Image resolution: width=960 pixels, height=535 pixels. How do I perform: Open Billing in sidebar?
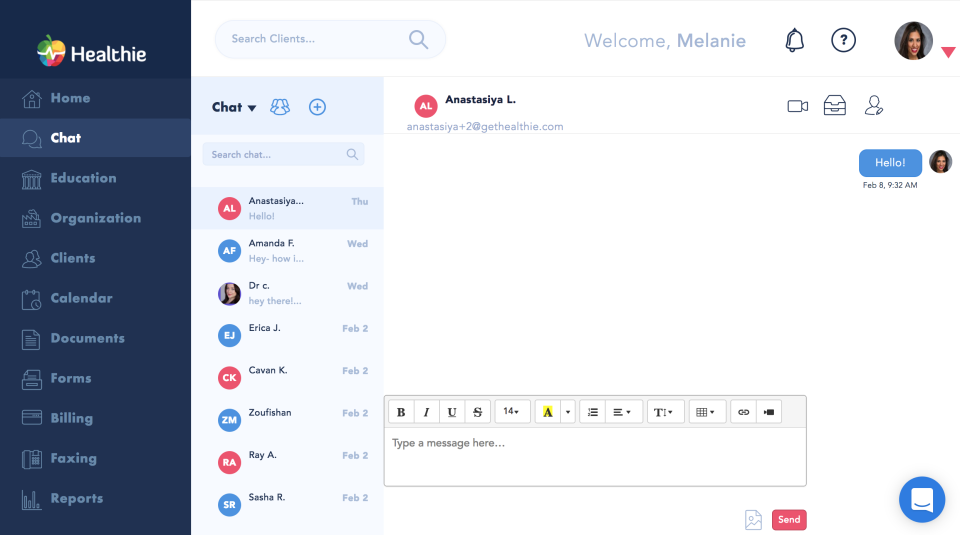[x=96, y=418]
